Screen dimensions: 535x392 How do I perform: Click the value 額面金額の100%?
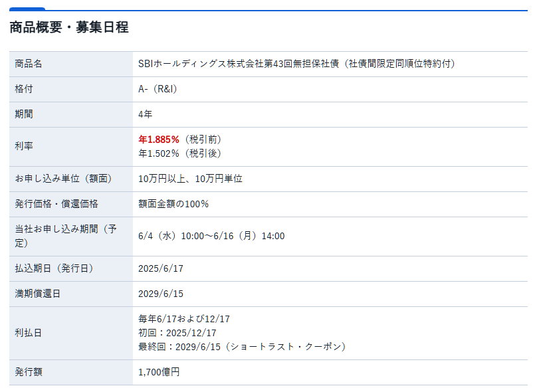tap(173, 204)
